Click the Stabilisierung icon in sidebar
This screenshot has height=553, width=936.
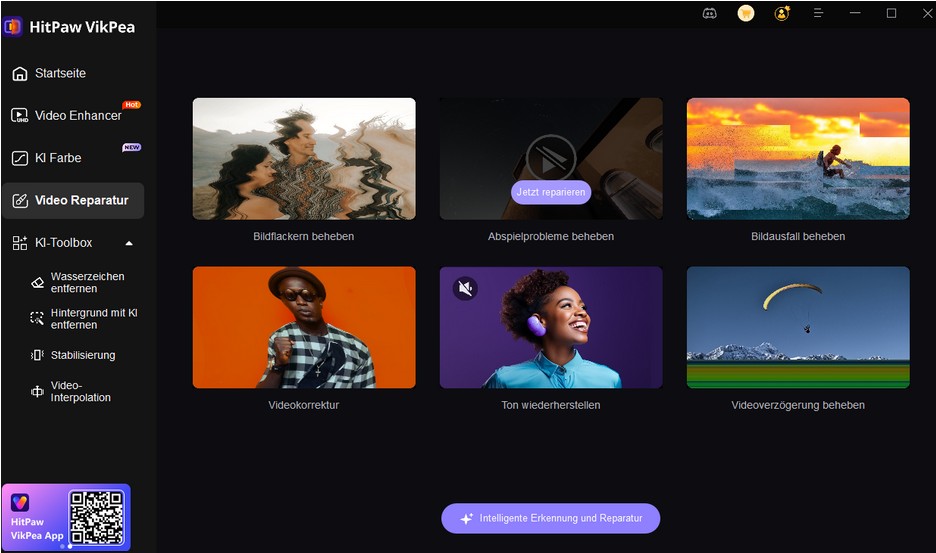pyautogui.click(x=37, y=355)
